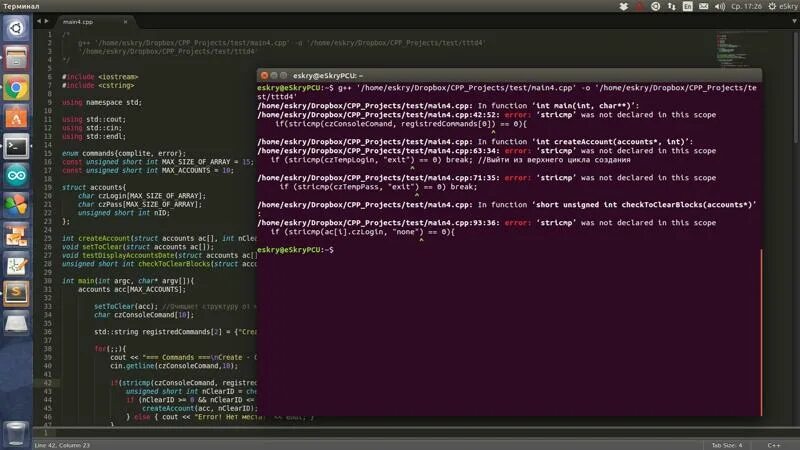Open the Trash in the dock
The image size is (800, 450).
(x=16, y=433)
